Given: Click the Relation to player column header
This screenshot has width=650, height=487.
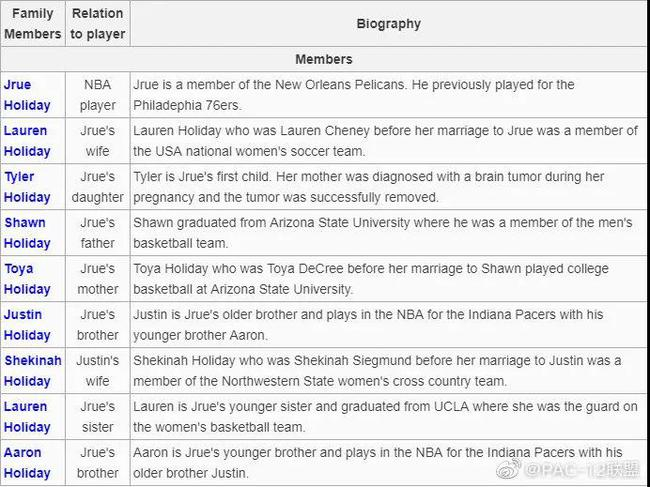Looking at the screenshot, I should [98, 24].
